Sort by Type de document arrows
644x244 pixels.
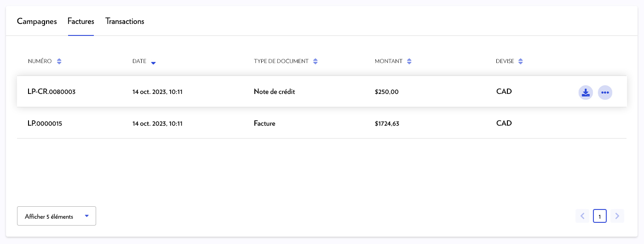pos(315,61)
